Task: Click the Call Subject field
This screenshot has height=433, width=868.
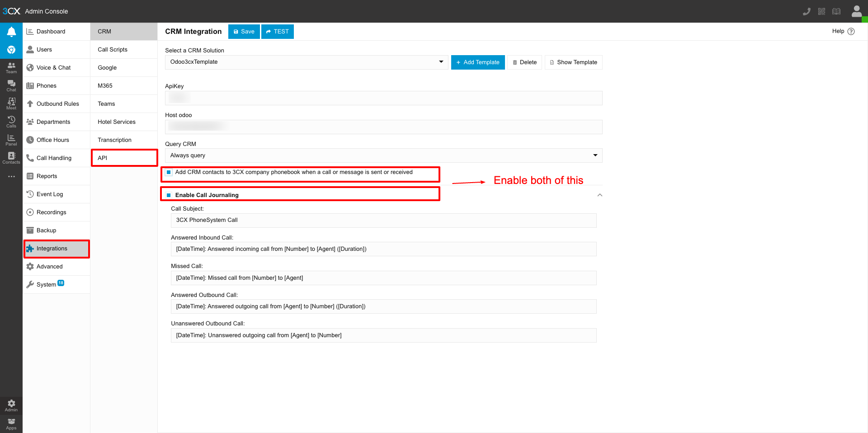Action: pos(384,221)
